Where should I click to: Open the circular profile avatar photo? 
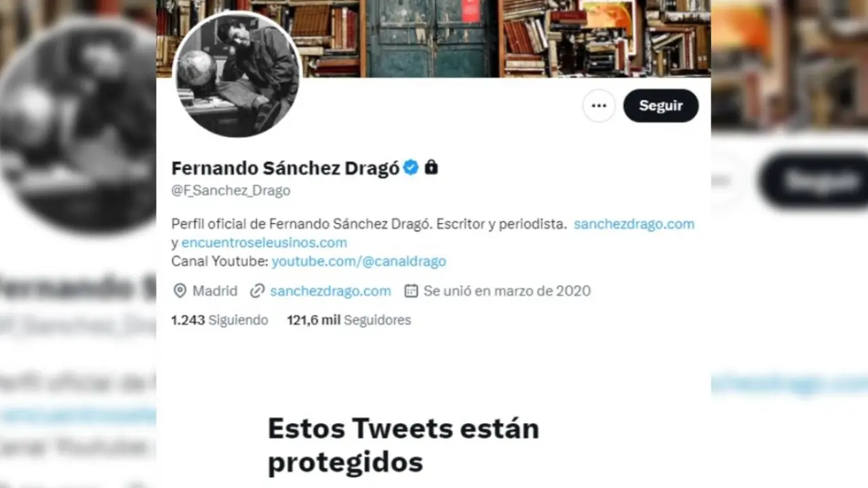(x=237, y=74)
